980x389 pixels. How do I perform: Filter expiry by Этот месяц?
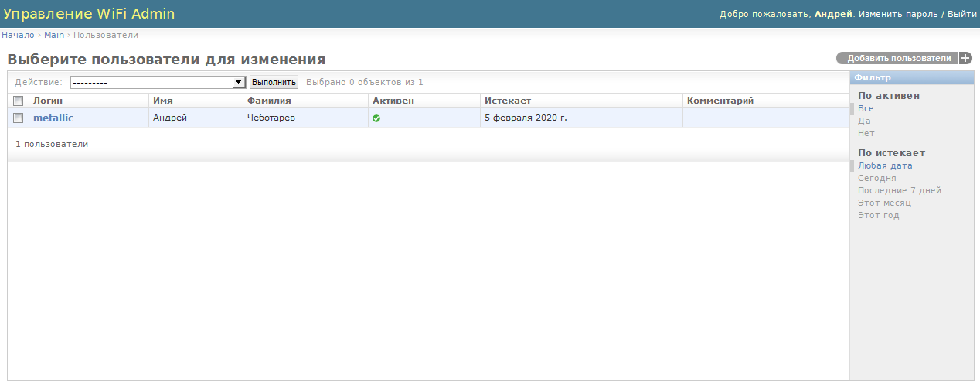[884, 203]
